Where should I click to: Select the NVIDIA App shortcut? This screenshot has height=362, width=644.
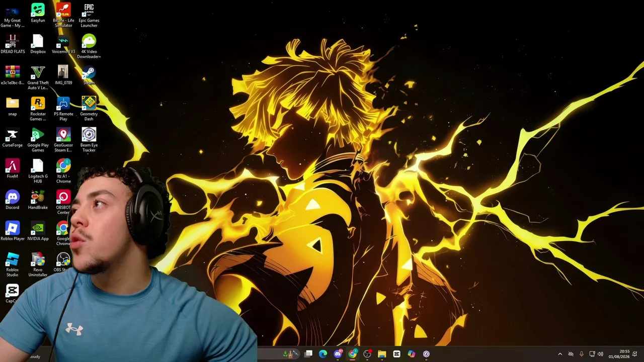pyautogui.click(x=38, y=231)
